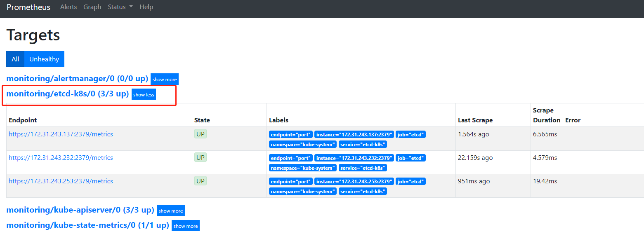Viewport: 644px width, 234px height.
Task: Click the Scrape Duration column header
Action: pos(547,115)
